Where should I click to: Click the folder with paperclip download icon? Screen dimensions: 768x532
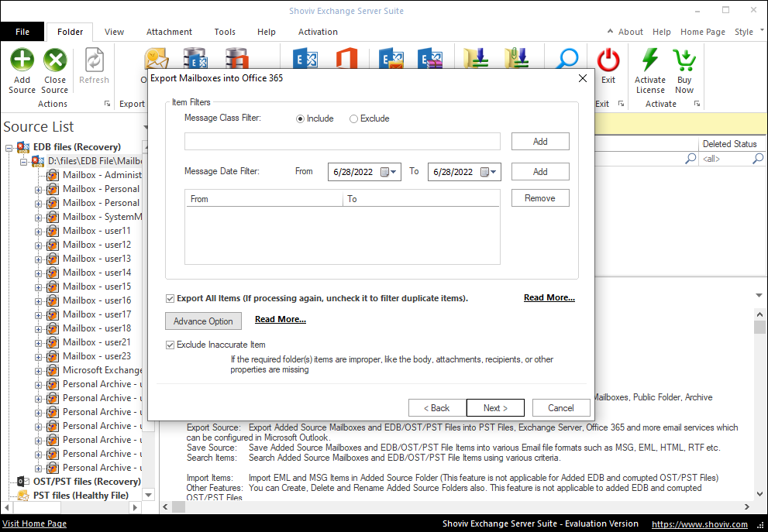pyautogui.click(x=517, y=58)
